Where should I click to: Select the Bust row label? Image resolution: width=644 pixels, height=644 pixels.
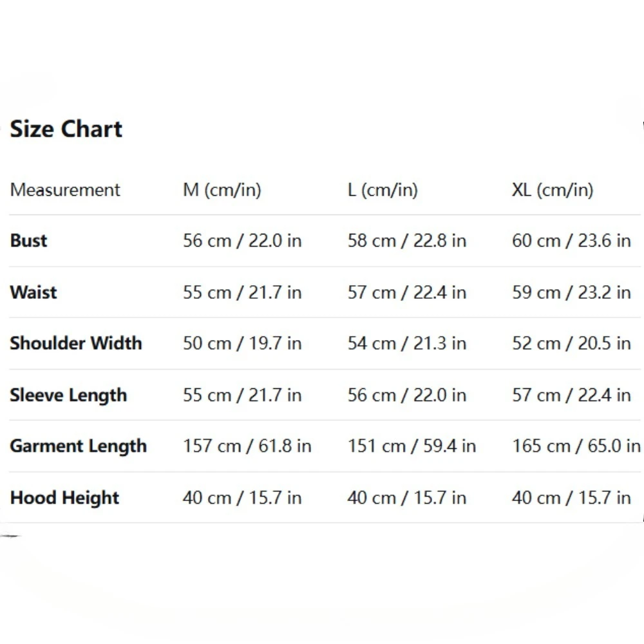(x=29, y=241)
